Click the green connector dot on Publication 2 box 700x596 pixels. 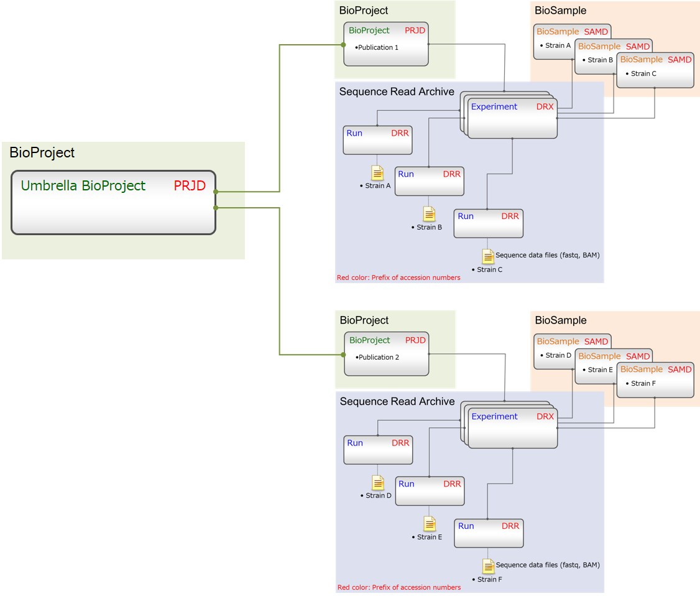(x=343, y=355)
